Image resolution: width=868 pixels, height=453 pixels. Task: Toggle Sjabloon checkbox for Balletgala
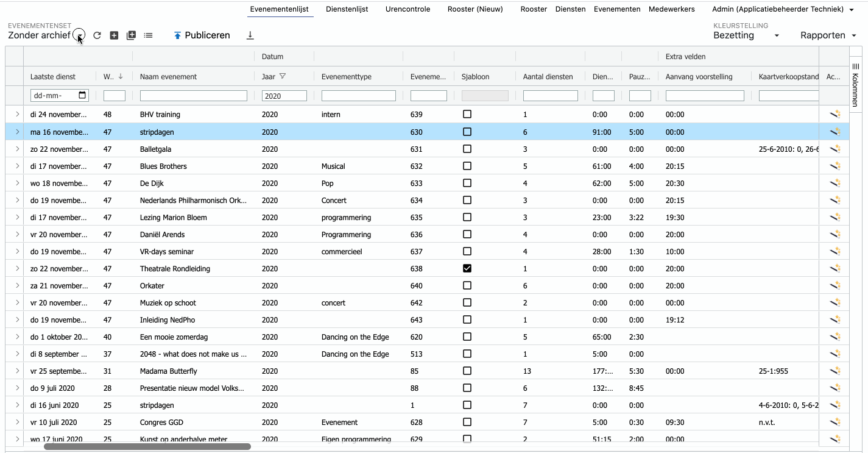pos(467,148)
